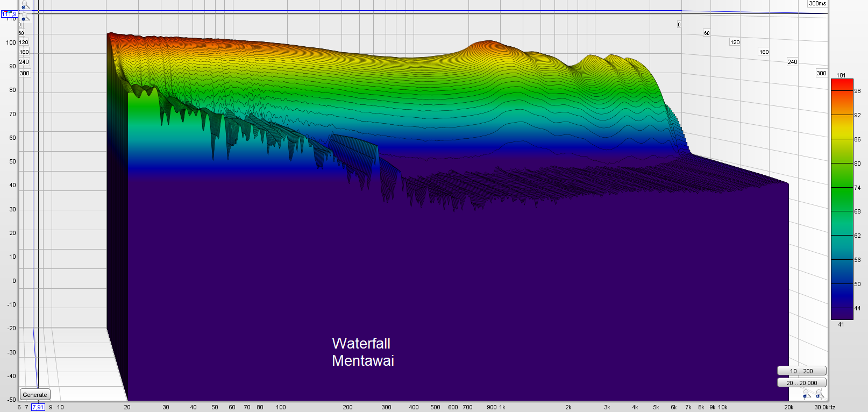
Task: Click the '92' color legend value
Action: [x=857, y=115]
